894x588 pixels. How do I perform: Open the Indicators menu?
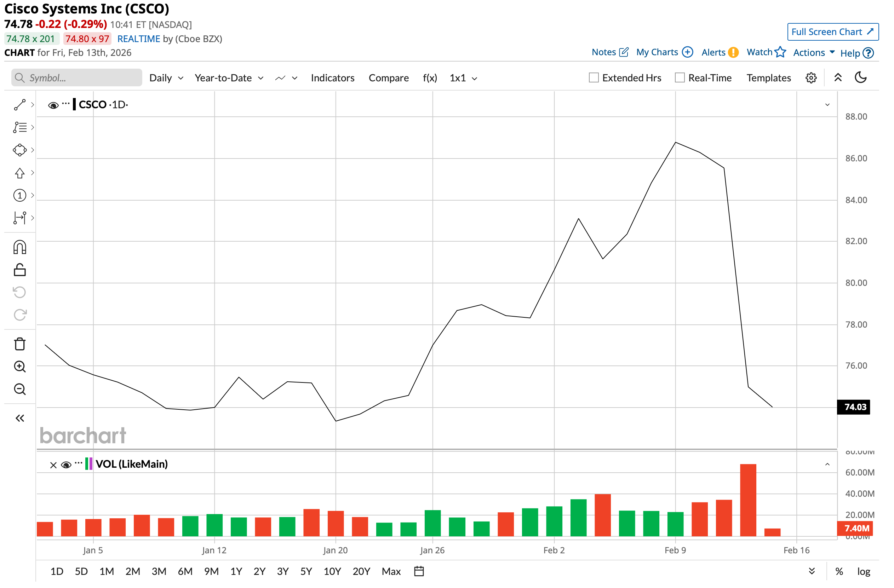pos(333,78)
